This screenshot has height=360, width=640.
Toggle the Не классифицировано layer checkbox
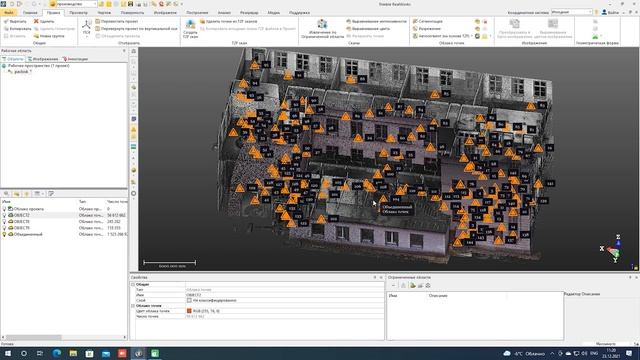pos(189,300)
